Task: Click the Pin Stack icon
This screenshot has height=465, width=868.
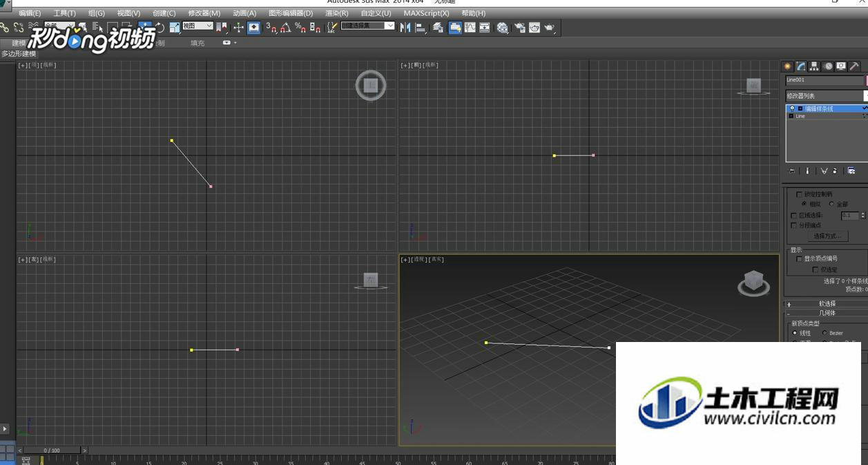Action: (791, 171)
